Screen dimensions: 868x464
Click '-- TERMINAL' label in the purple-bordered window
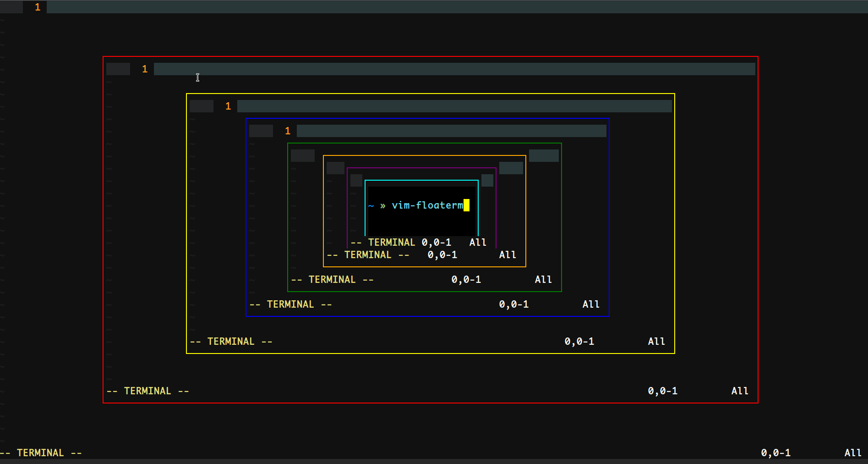tap(383, 243)
